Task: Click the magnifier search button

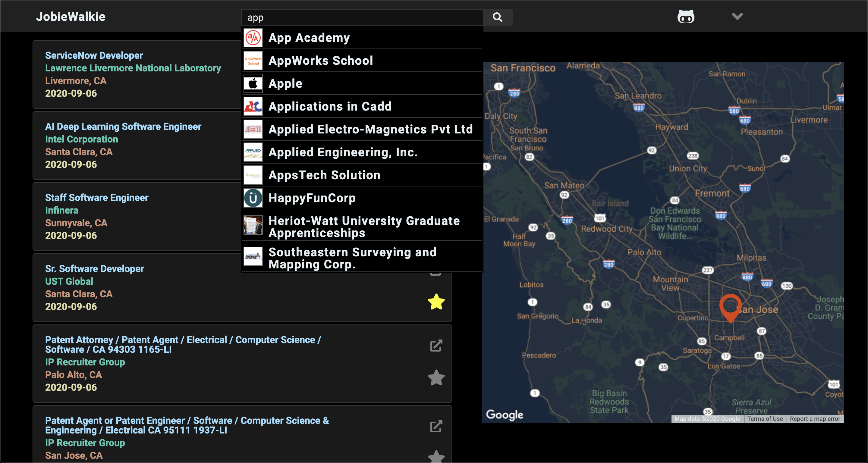Action: tap(497, 17)
